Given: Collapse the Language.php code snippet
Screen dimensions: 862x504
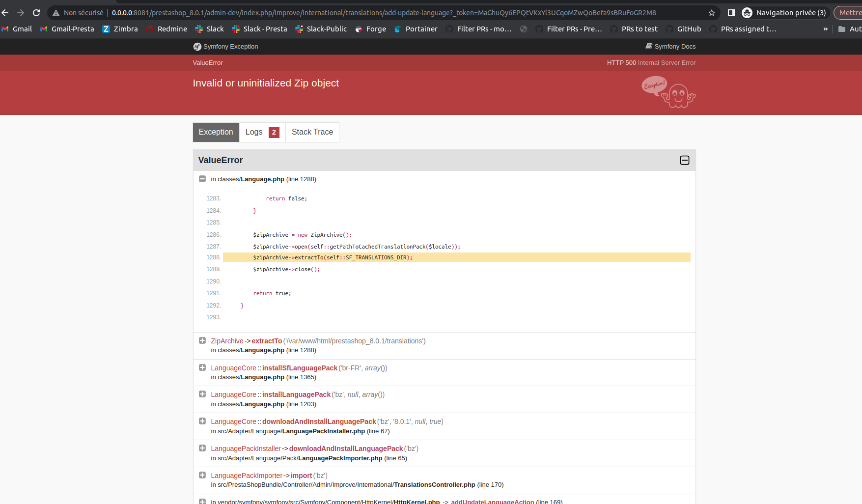Looking at the screenshot, I should click(x=202, y=179).
